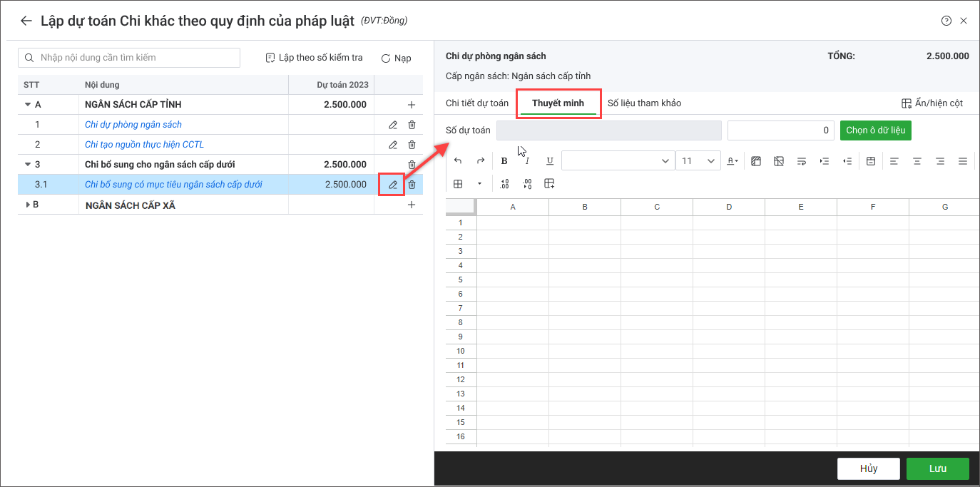Center align the cell text
This screenshot has width=980, height=487.
pyautogui.click(x=917, y=161)
